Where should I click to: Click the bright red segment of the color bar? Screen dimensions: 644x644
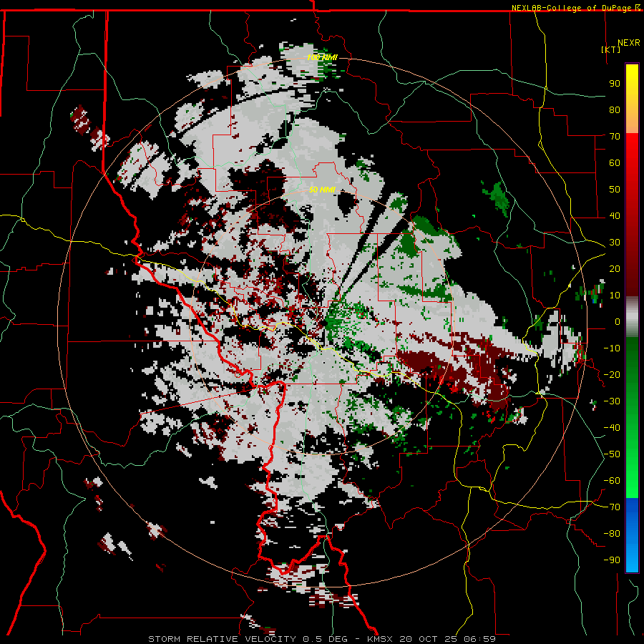click(632, 150)
